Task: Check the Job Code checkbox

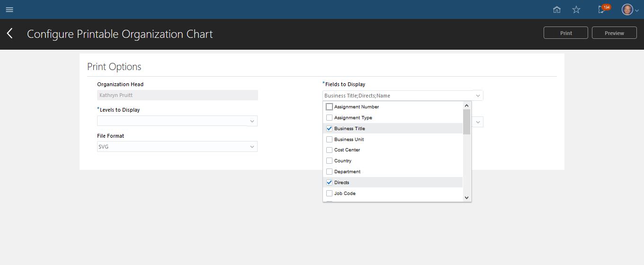Action: (x=329, y=194)
